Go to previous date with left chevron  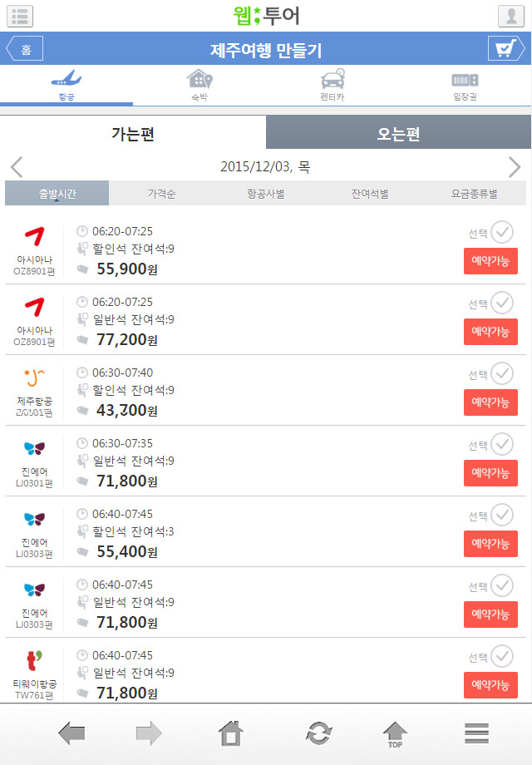[x=17, y=167]
